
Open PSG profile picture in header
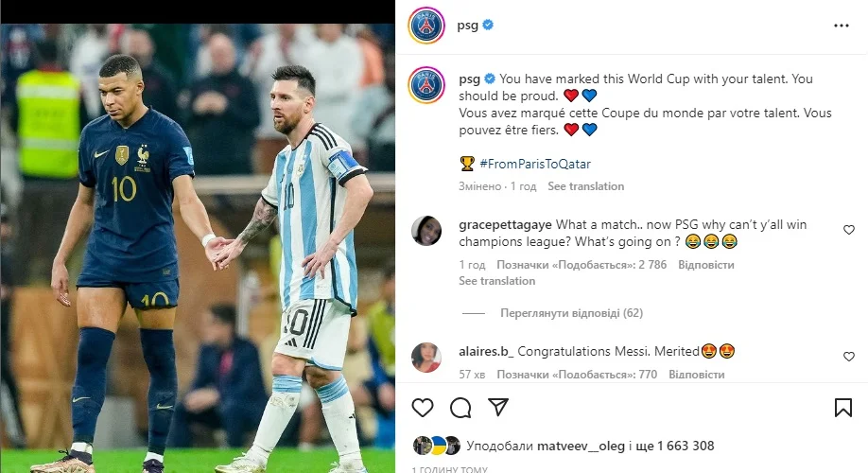click(x=426, y=26)
